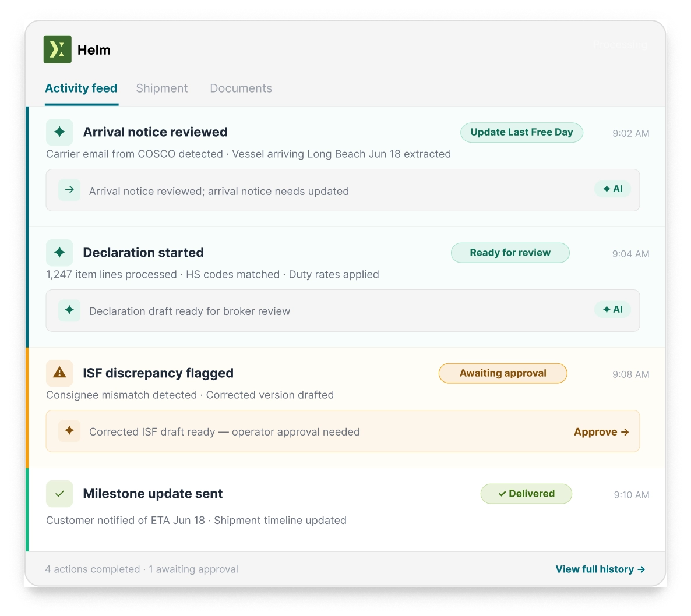This screenshot has width=691, height=616.
Task: Click the Awaiting approval badge
Action: [503, 373]
